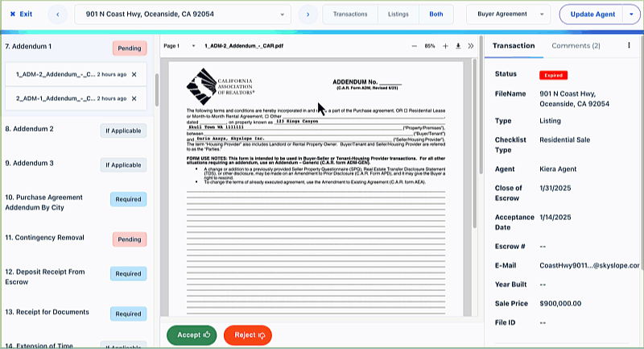644x349 pixels.
Task: Switch to the Transactions filter tab
Action: pos(350,15)
